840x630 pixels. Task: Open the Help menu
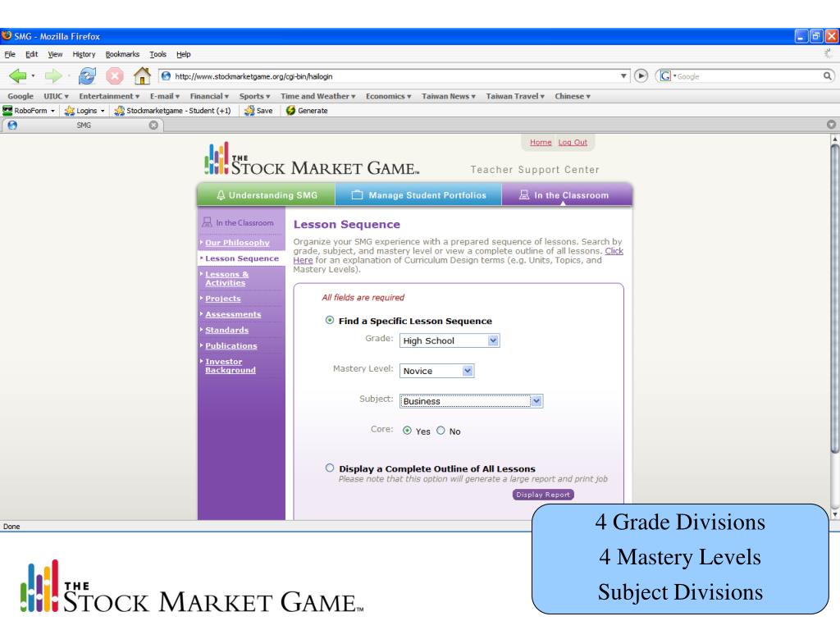pos(183,54)
